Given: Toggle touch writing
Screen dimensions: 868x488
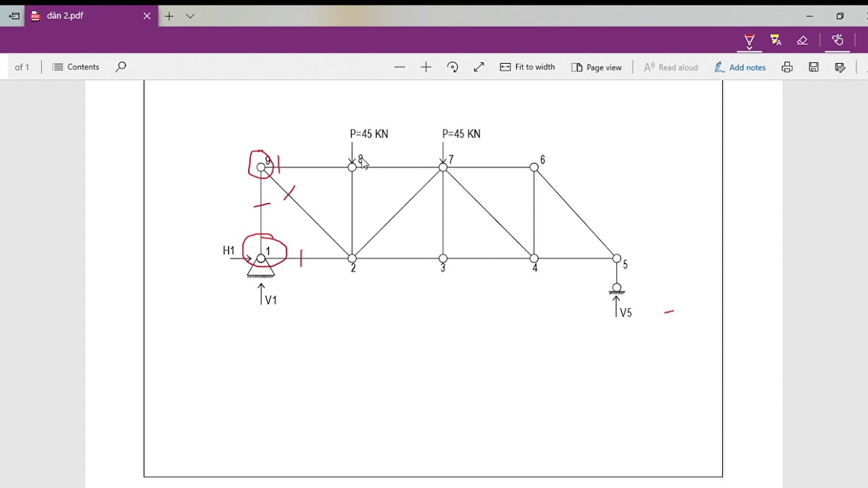Looking at the screenshot, I should 837,40.
